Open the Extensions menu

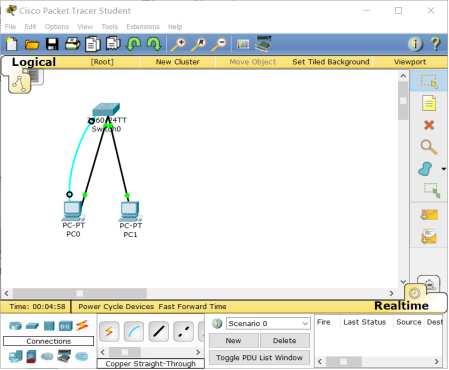click(x=143, y=27)
